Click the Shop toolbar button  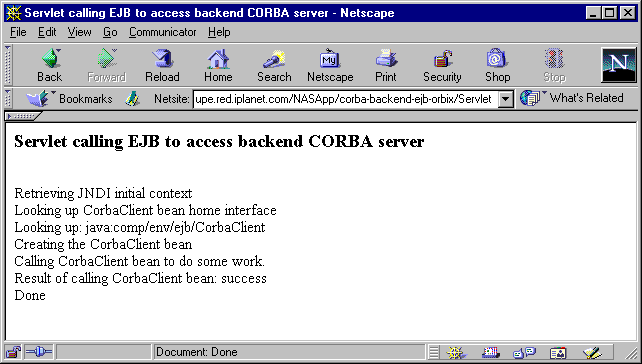(497, 66)
